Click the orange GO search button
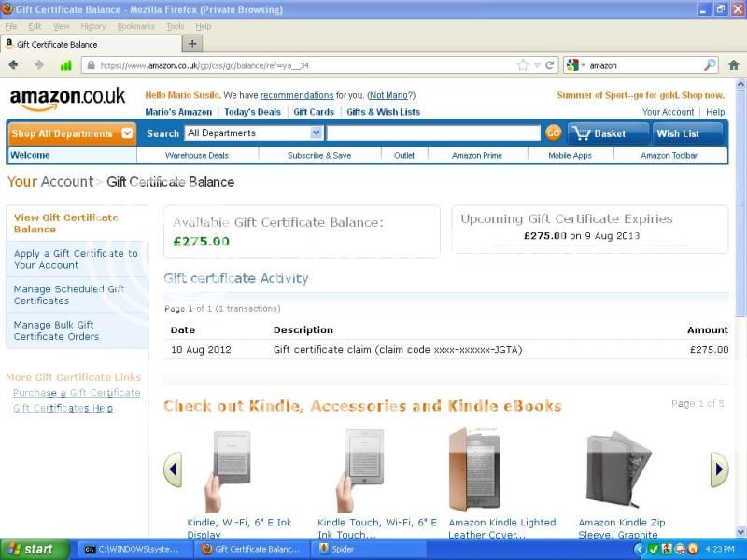The image size is (747, 560). (553, 133)
